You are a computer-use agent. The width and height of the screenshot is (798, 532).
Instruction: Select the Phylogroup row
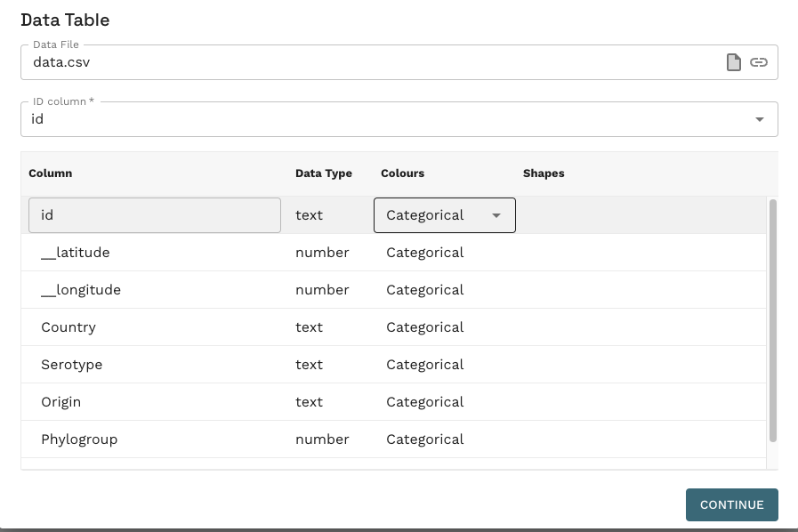[x=393, y=439]
